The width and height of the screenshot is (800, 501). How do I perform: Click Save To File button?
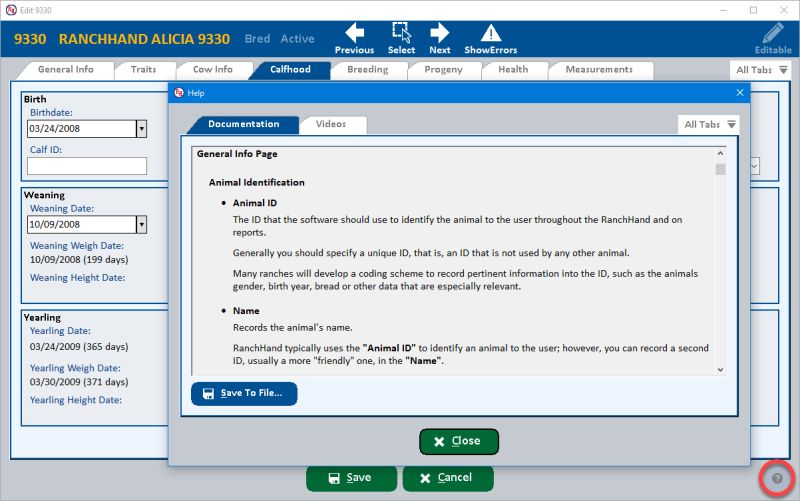(244, 393)
